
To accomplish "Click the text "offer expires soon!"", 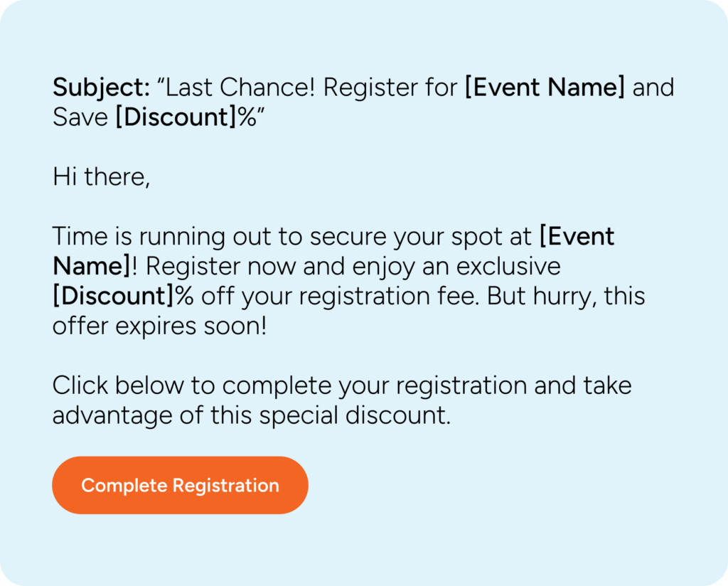I will click(x=160, y=326).
